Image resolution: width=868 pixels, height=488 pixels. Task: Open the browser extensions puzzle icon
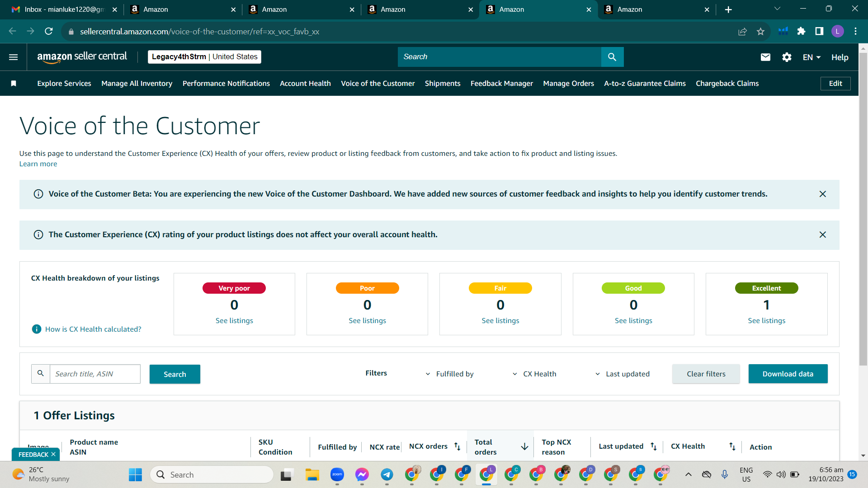801,31
